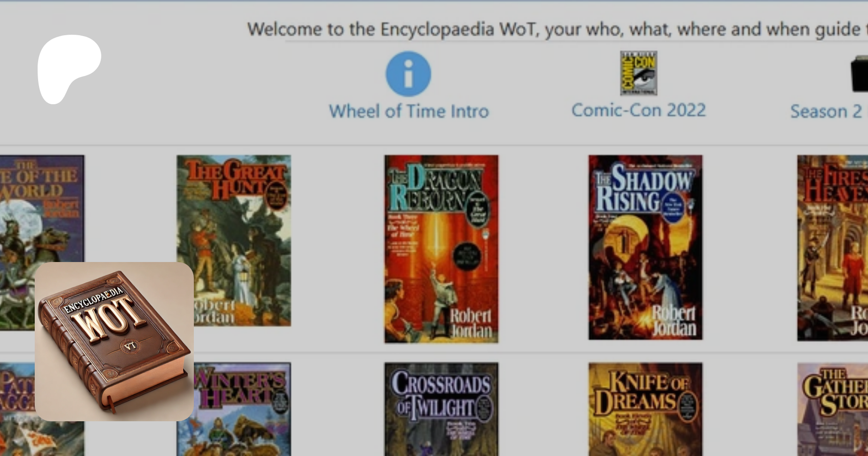Viewport: 868px width, 456px height.
Task: Select The Fires of Heaven cover
Action: pos(833,248)
